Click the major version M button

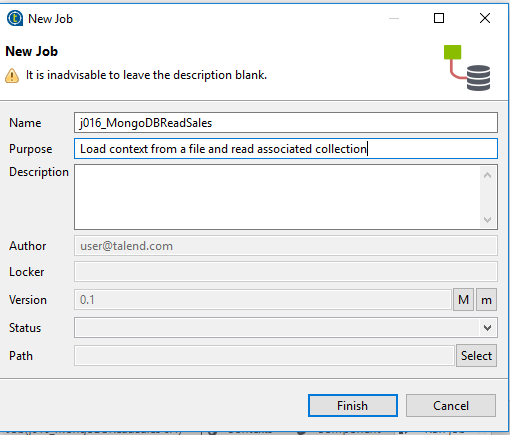coord(463,300)
